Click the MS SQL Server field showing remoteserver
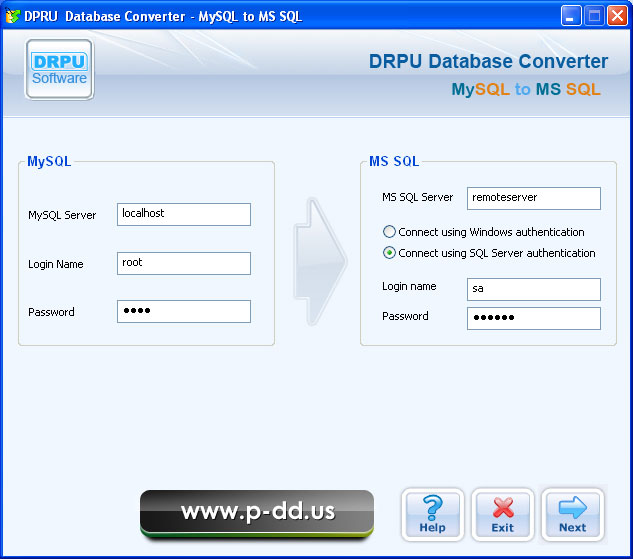The image size is (633, 559). pyautogui.click(x=534, y=198)
